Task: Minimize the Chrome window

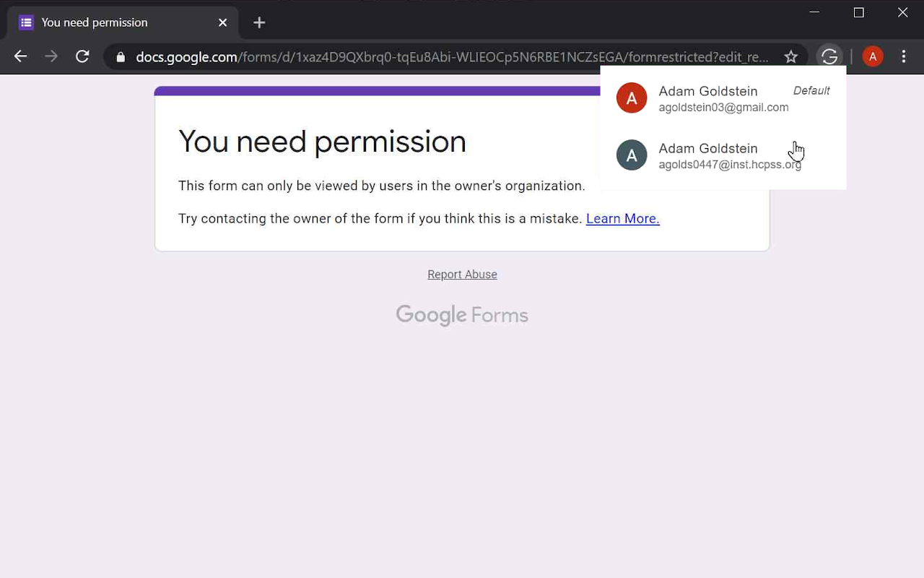Action: (814, 12)
